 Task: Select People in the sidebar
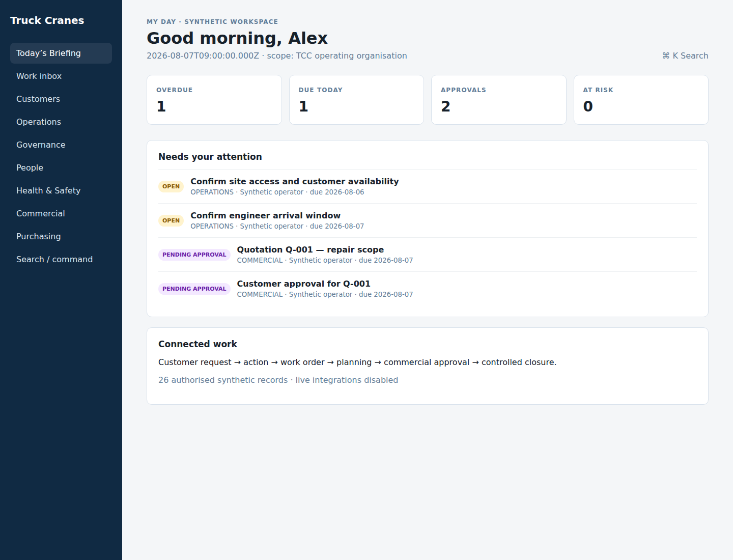pos(61,167)
